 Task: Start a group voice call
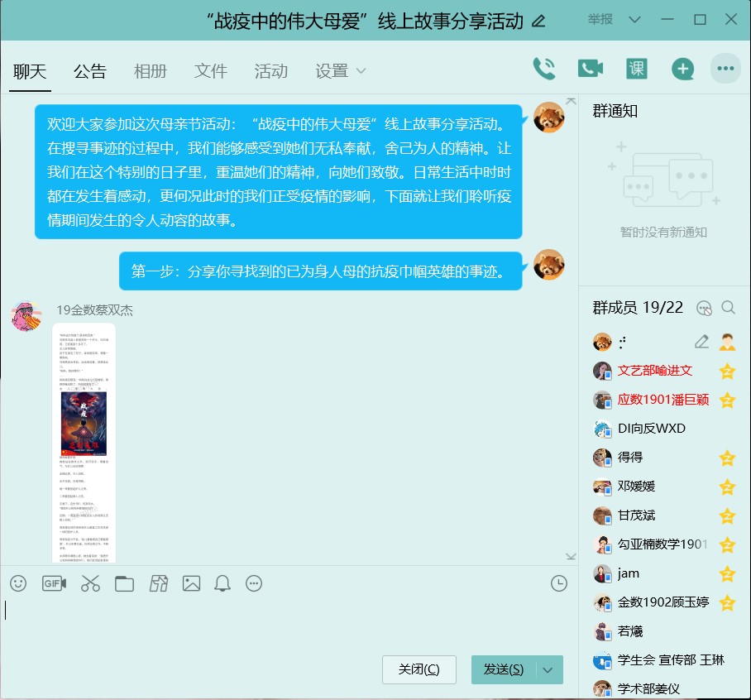543,69
